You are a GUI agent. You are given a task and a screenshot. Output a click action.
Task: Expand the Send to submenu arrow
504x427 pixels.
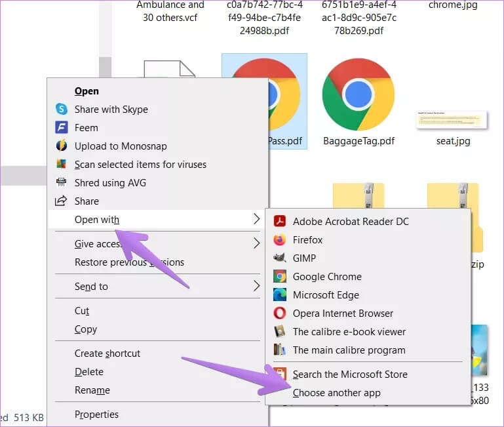click(256, 286)
